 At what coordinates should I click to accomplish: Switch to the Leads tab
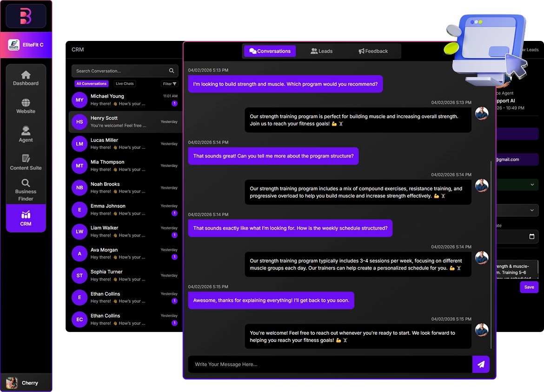[322, 51]
